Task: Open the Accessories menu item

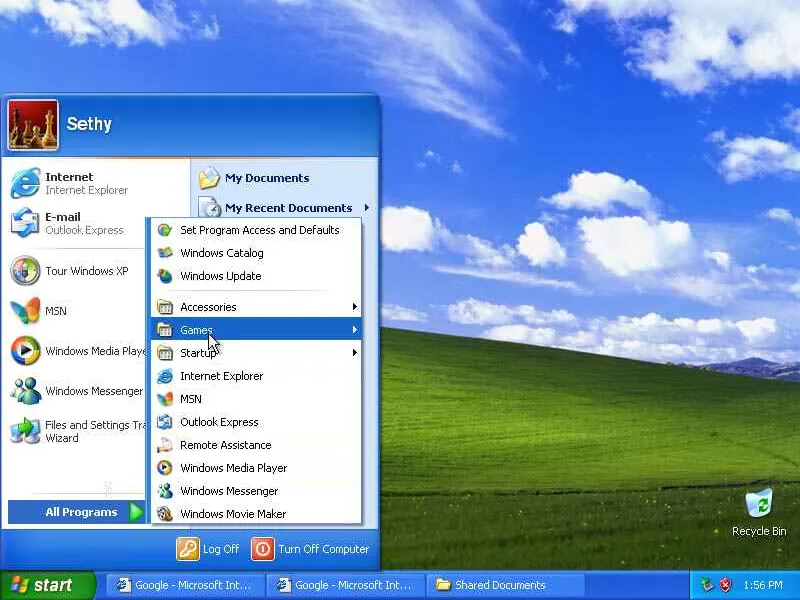Action: click(257, 307)
